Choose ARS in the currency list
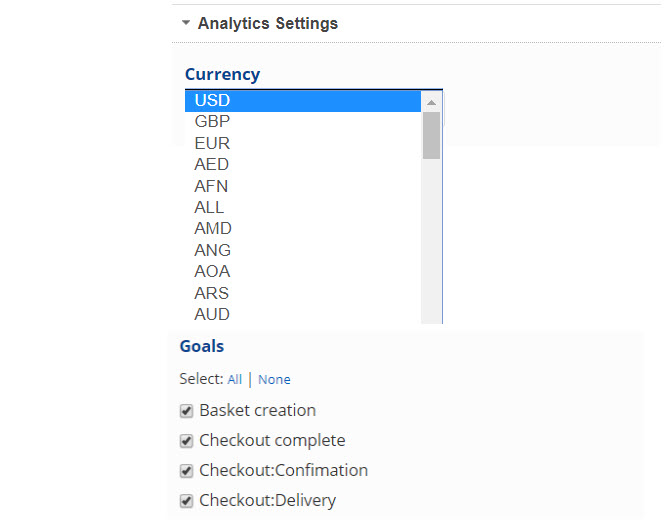Image resolution: width=671 pixels, height=520 pixels. coord(212,293)
